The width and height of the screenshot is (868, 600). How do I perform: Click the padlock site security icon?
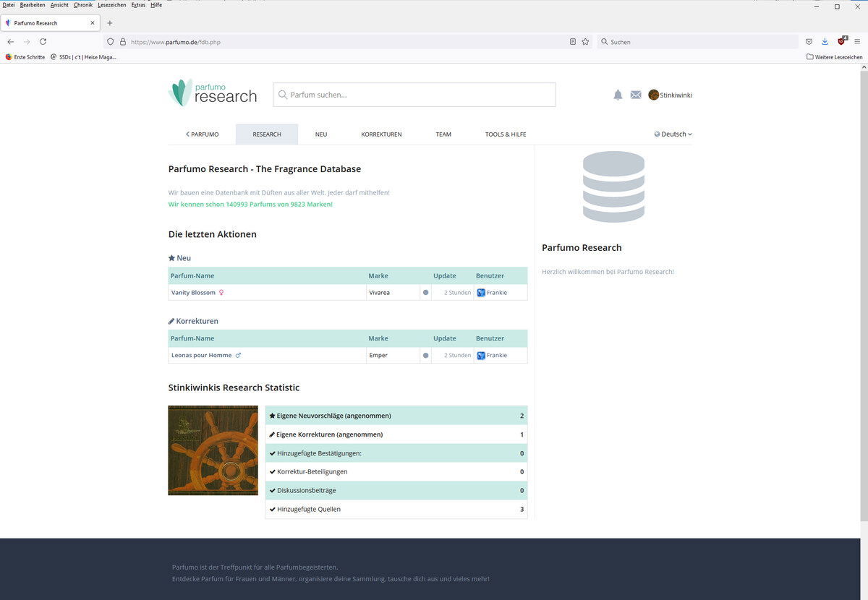(x=122, y=42)
